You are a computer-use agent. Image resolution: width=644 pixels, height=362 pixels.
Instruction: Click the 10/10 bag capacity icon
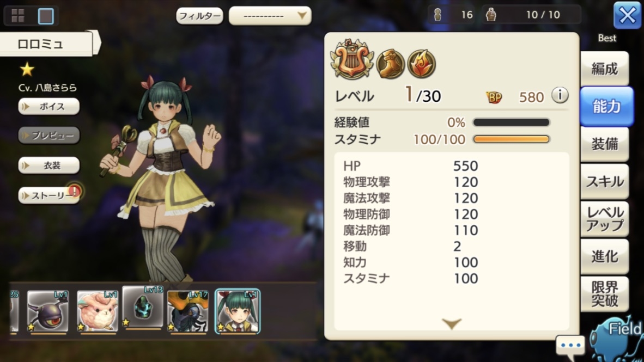pyautogui.click(x=491, y=15)
